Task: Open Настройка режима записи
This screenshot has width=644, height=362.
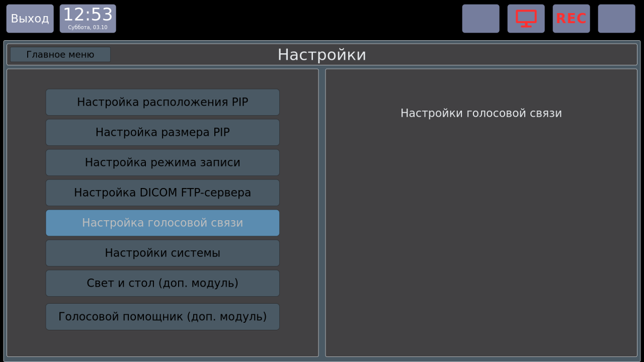Action: coord(163,162)
